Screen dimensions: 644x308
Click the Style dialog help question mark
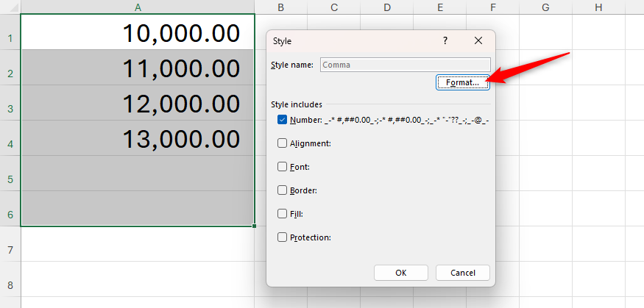pyautogui.click(x=445, y=41)
